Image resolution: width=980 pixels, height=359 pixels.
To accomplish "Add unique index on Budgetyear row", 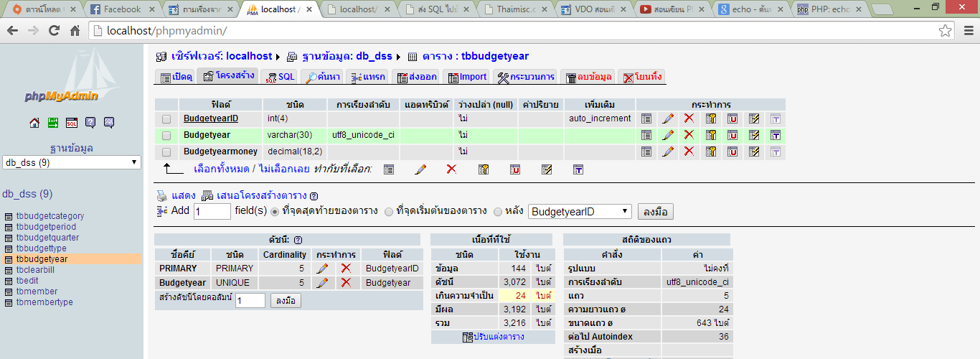I will [x=732, y=135].
